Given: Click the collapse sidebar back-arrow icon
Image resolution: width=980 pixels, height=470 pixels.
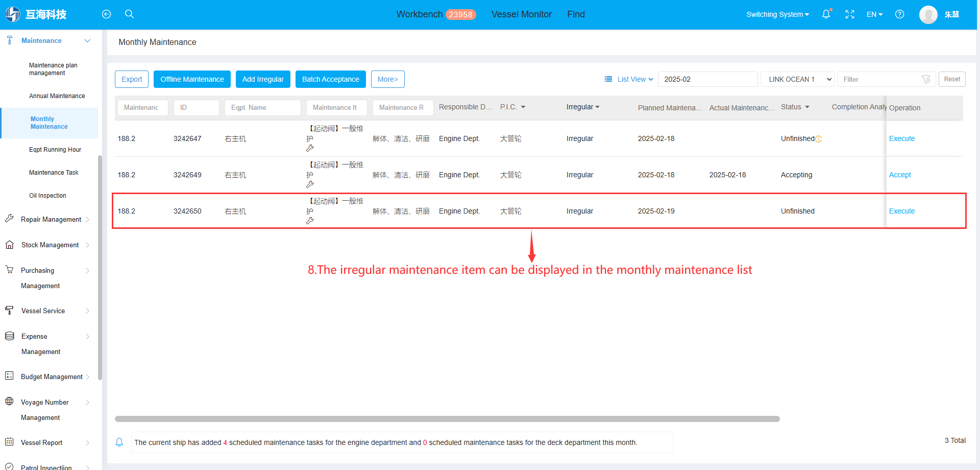Looking at the screenshot, I should pyautogui.click(x=106, y=14).
